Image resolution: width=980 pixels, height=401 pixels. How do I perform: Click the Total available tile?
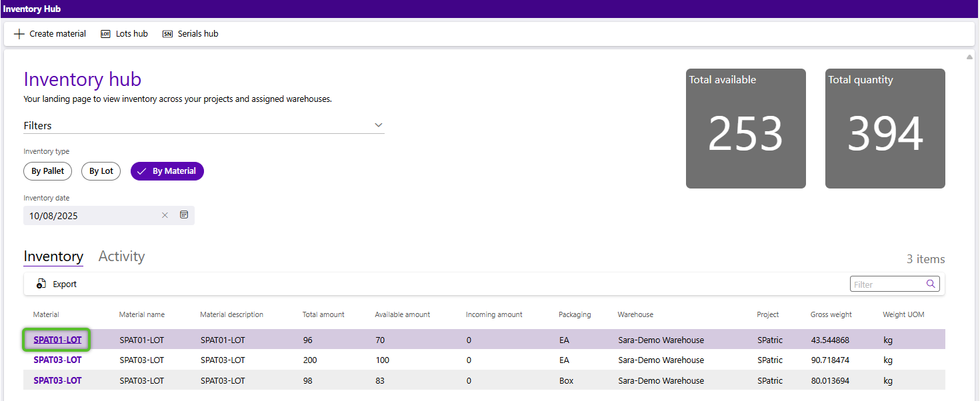pos(745,129)
